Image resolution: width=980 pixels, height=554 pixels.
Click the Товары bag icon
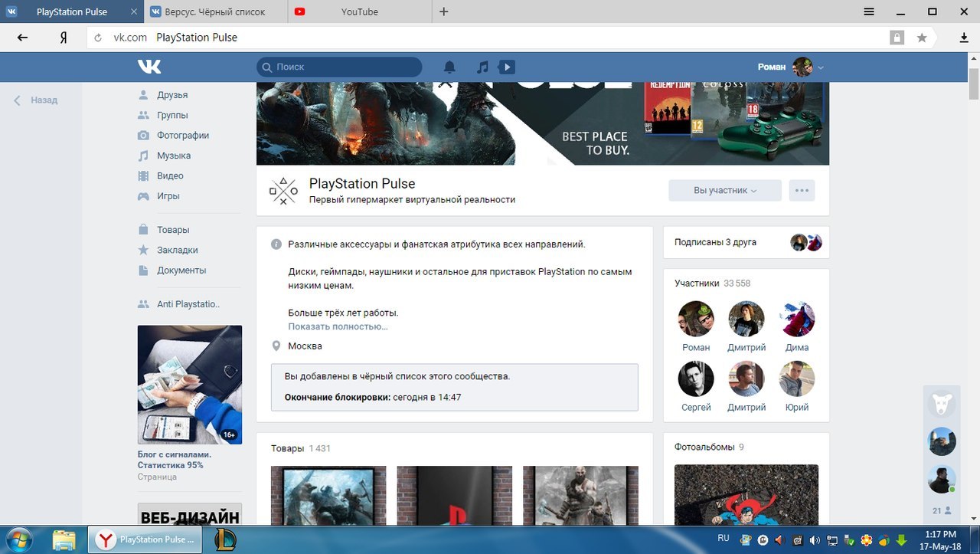tap(143, 230)
